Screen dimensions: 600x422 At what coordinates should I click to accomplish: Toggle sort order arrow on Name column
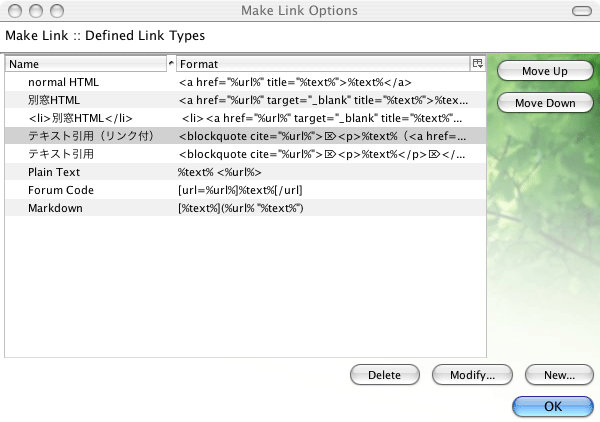[x=169, y=64]
